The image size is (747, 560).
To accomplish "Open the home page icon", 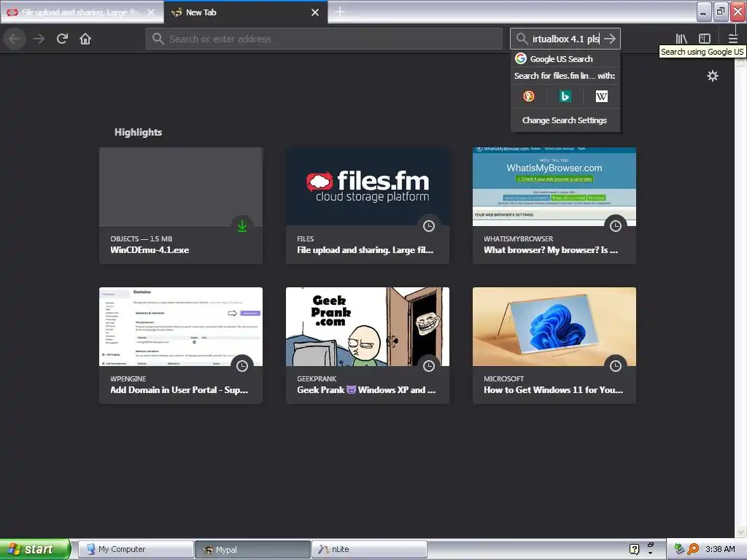I will (x=85, y=39).
